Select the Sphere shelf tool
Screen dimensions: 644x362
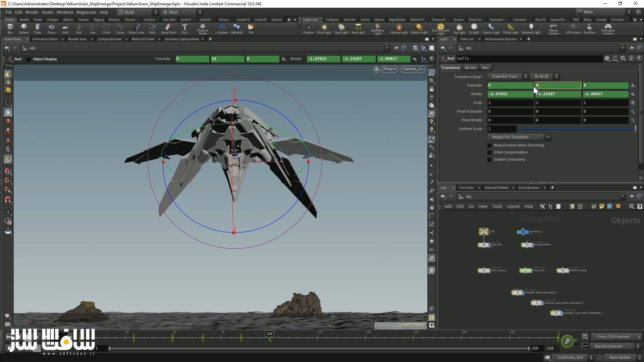[24, 29]
